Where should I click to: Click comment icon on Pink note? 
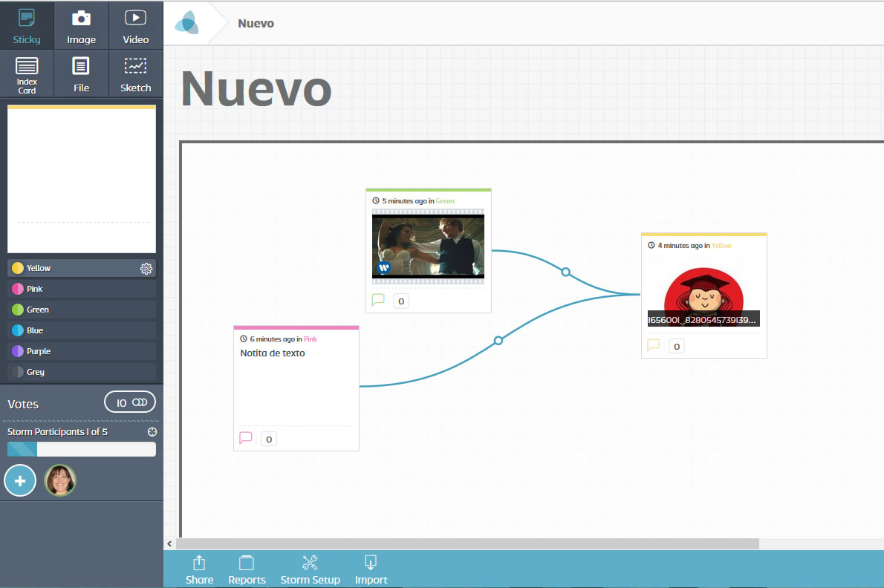pos(246,438)
